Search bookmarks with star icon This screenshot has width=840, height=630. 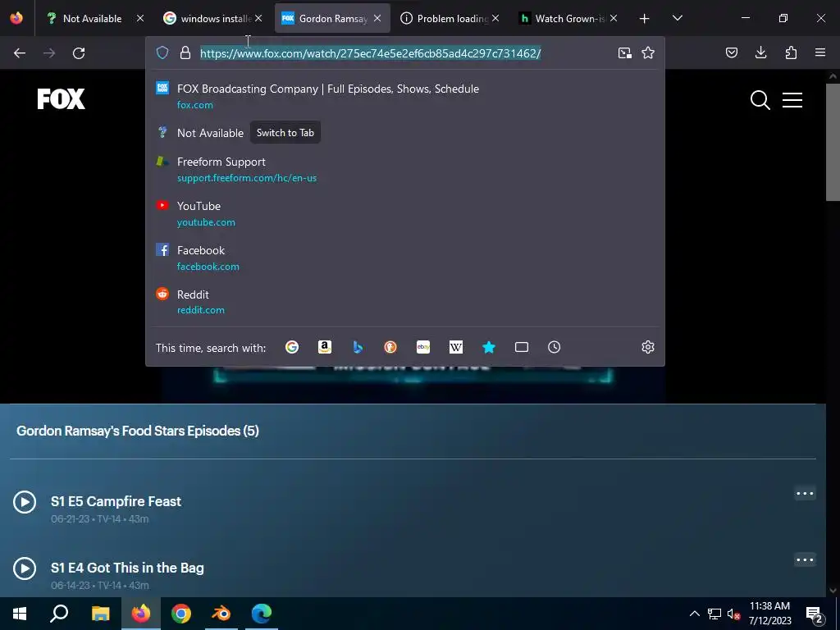tap(489, 347)
